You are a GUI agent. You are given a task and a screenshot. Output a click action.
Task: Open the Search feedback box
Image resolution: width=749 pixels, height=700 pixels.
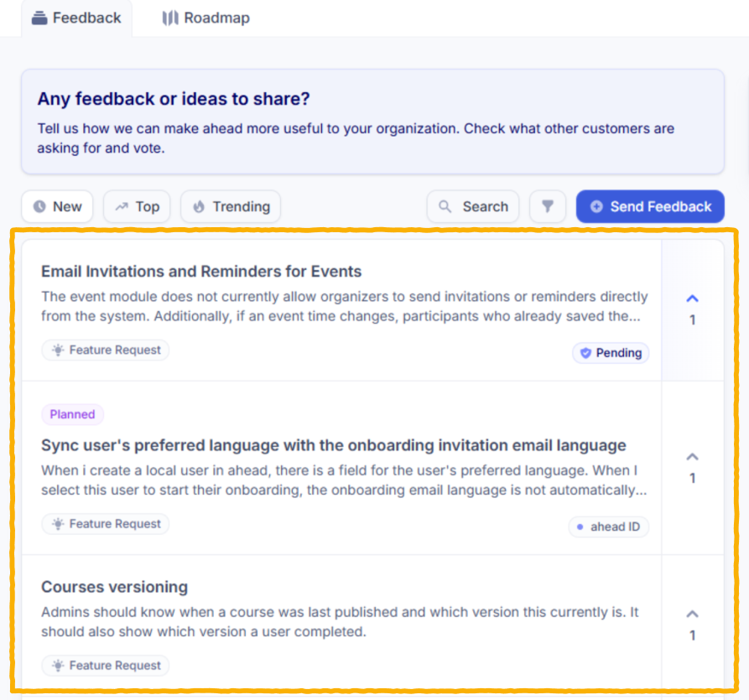pyautogui.click(x=473, y=206)
